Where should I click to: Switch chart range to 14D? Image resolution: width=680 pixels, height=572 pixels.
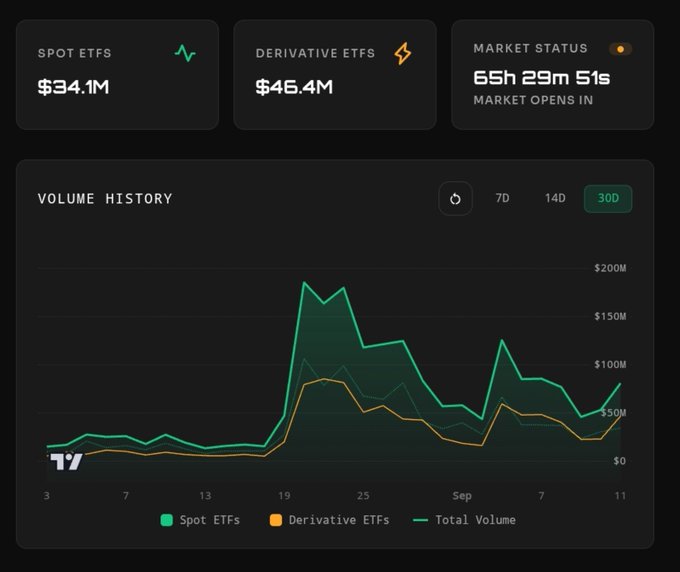point(555,198)
